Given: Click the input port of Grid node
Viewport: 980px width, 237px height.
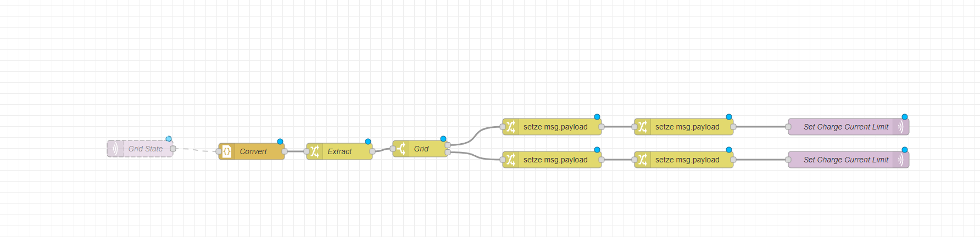Looking at the screenshot, I should (x=393, y=149).
